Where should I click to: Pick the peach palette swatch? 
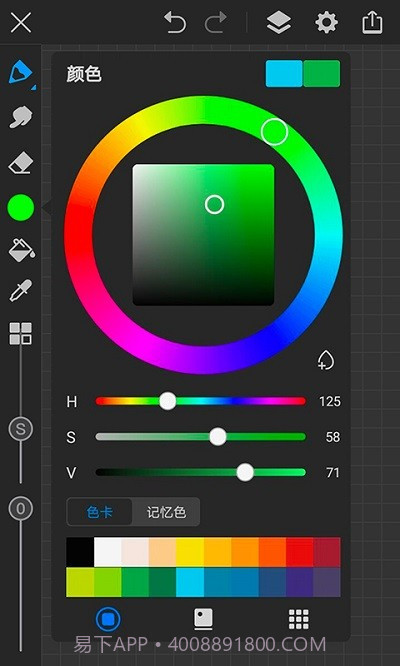point(162,552)
